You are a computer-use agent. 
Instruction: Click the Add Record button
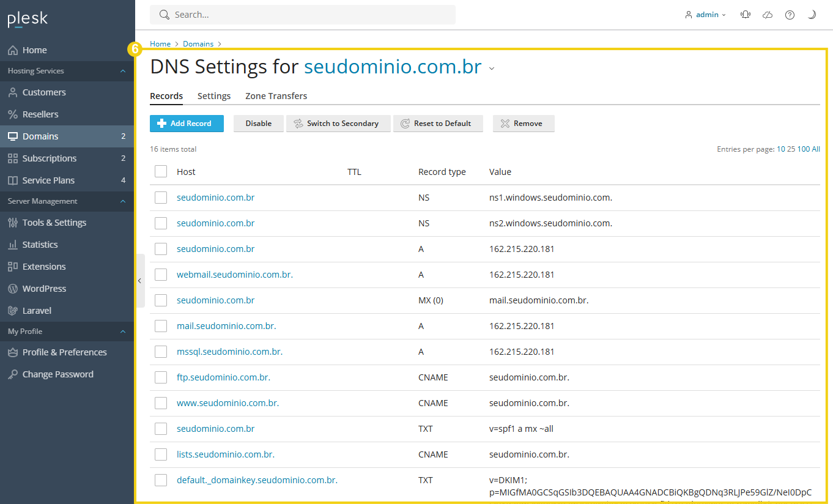(187, 124)
